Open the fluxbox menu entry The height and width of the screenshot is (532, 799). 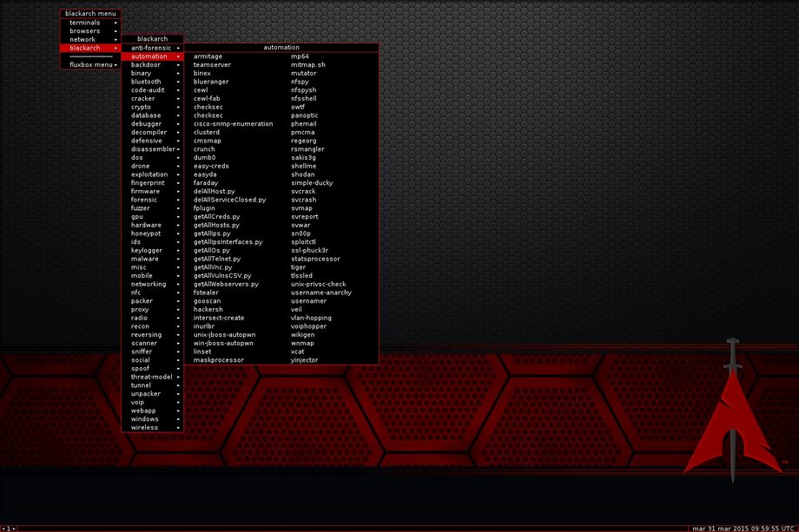click(90, 64)
